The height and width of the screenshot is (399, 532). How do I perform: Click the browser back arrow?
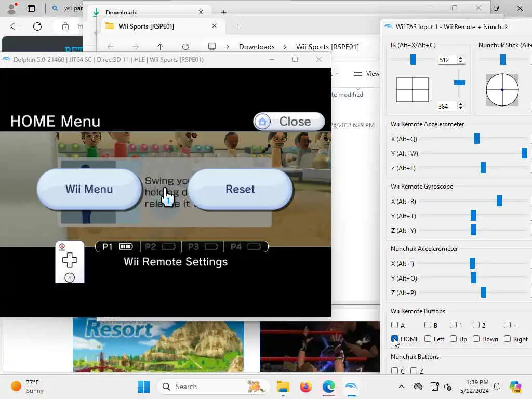coord(14,26)
